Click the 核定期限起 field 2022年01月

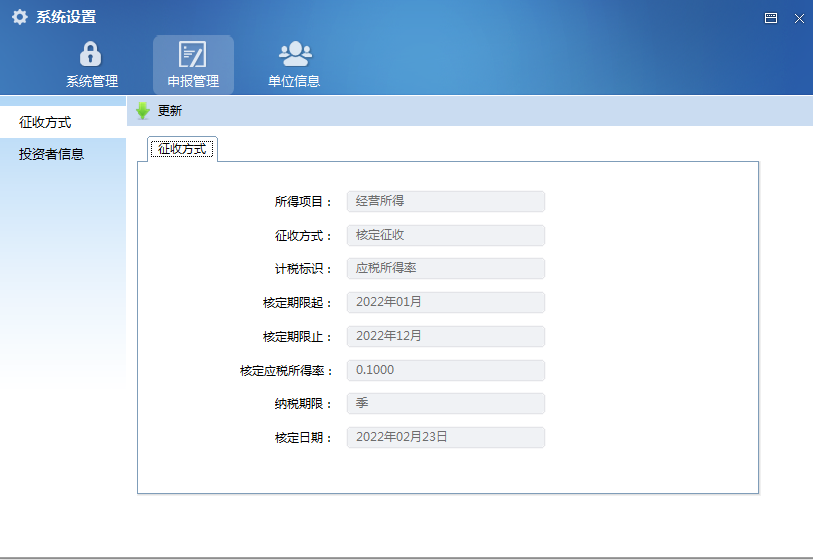coord(445,302)
